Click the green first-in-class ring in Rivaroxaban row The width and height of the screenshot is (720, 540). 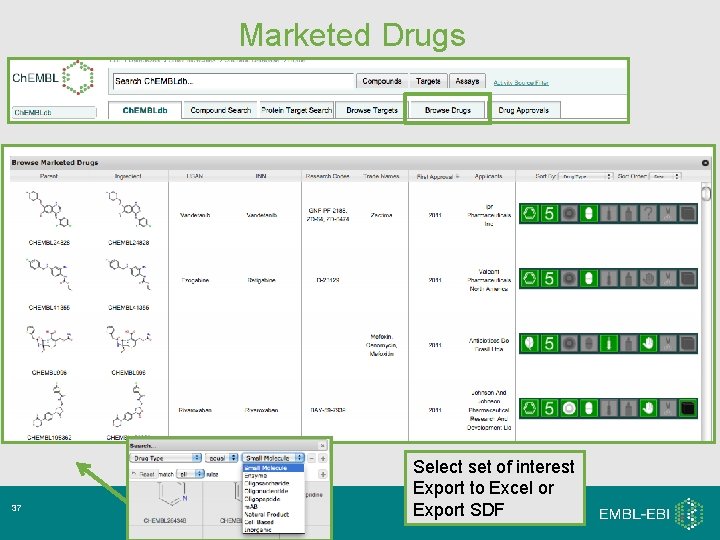point(569,408)
